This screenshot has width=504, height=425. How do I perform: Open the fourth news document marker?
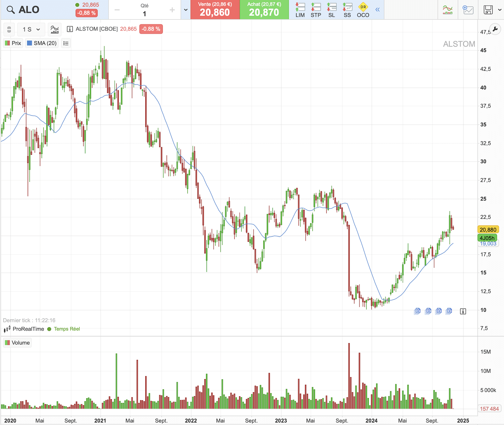[x=449, y=311]
